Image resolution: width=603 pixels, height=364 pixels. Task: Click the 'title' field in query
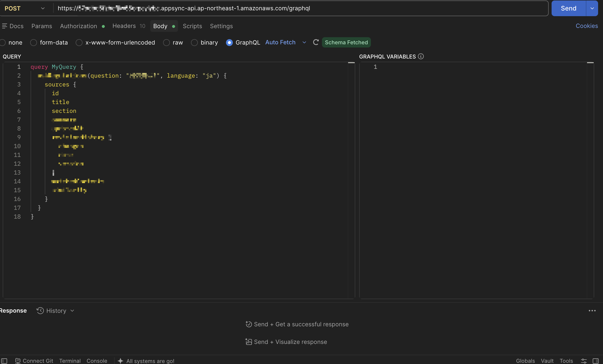click(x=60, y=102)
